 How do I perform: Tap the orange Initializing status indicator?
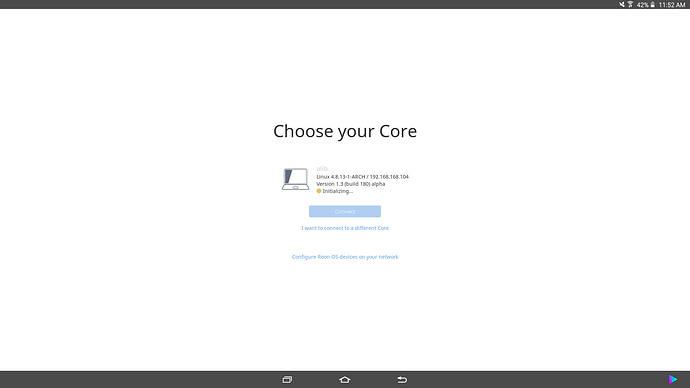(319, 191)
